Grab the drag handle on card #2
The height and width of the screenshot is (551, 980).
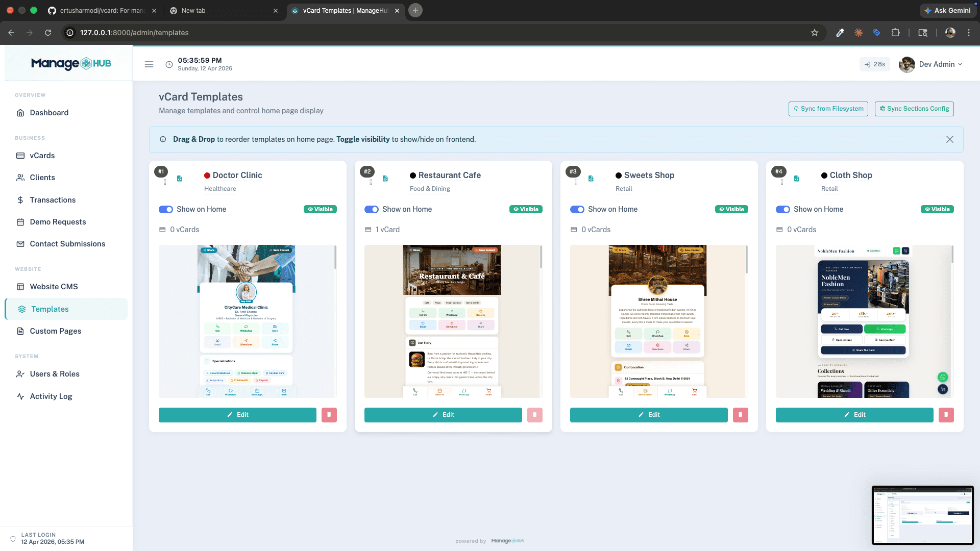pos(371,182)
